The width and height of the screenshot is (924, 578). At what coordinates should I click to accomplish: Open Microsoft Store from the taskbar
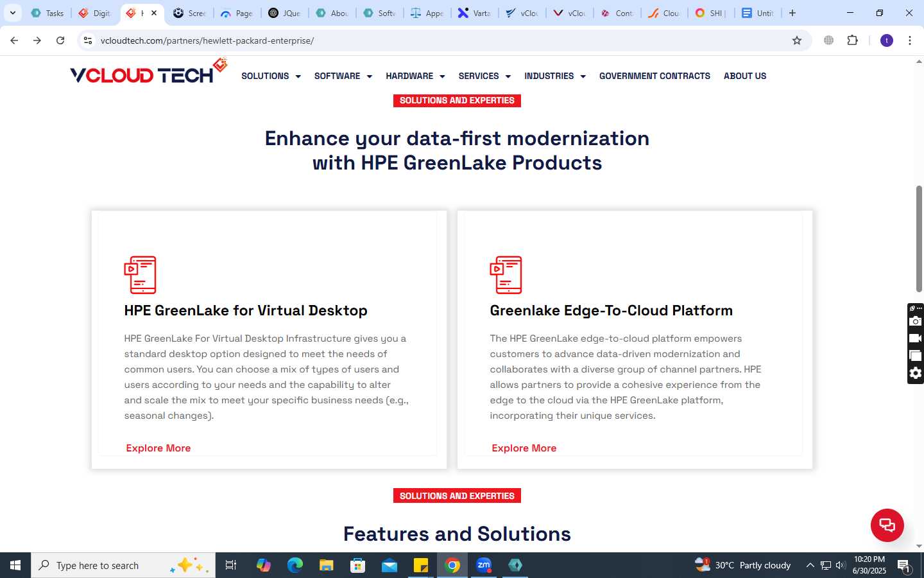click(x=357, y=565)
